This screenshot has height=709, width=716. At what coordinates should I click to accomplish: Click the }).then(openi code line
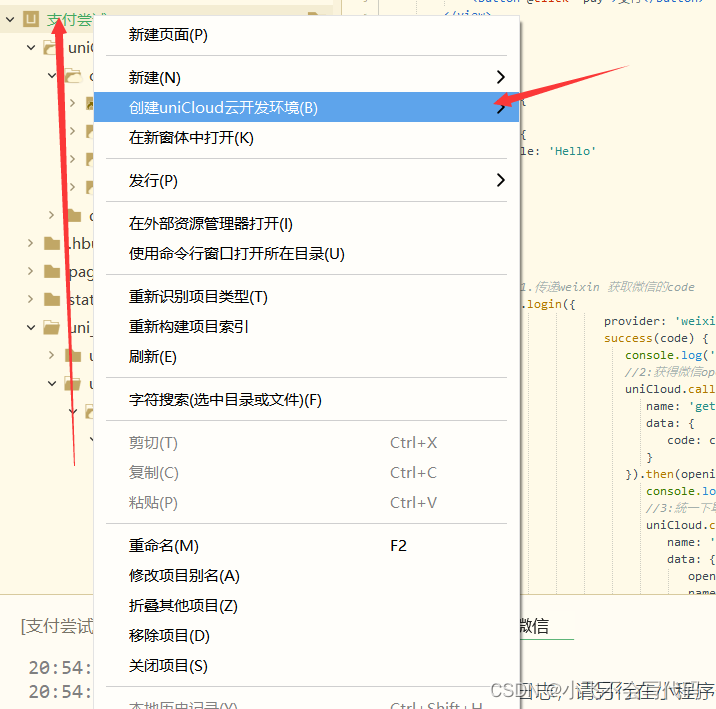click(670, 474)
